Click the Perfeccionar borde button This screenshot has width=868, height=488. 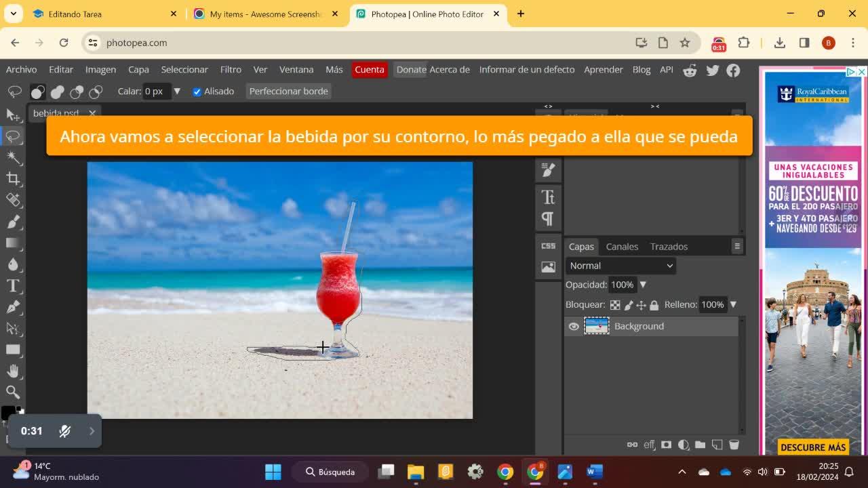point(288,91)
